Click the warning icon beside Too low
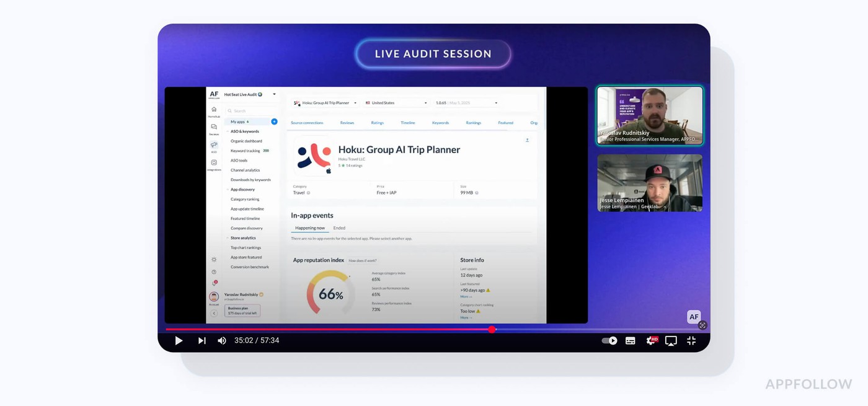This screenshot has width=868, height=406. [478, 311]
